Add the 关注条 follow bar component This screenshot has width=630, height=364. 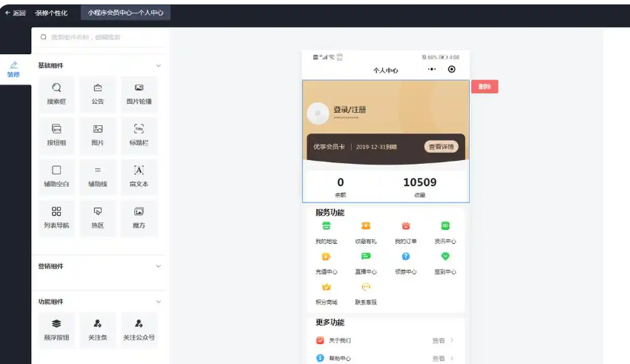pos(98,330)
